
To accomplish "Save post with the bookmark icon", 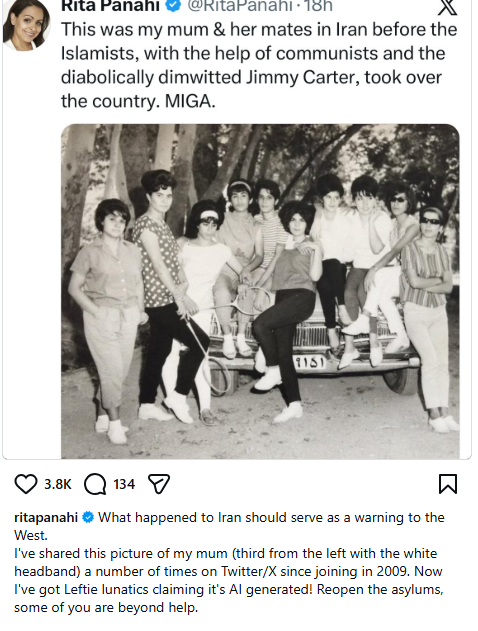I will [x=448, y=484].
